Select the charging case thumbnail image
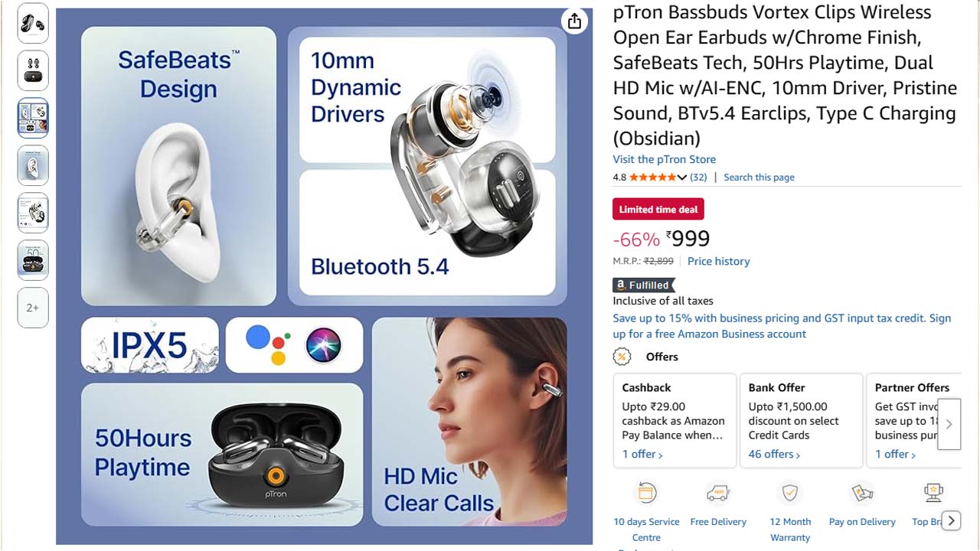This screenshot has height=551, width=980. tap(33, 70)
